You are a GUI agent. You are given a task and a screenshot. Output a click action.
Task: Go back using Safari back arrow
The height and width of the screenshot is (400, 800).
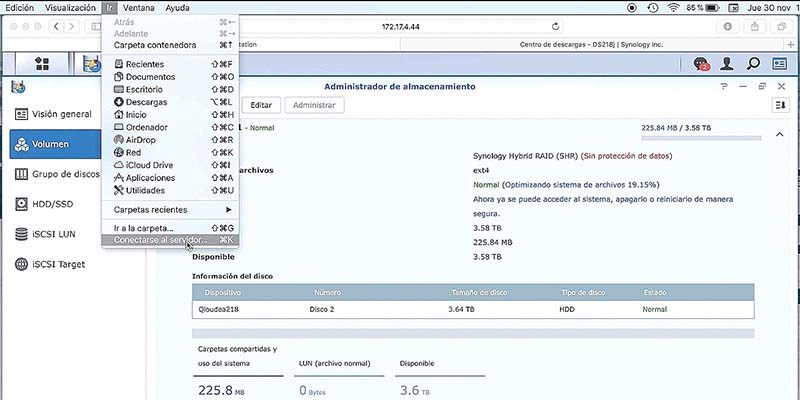pos(57,27)
